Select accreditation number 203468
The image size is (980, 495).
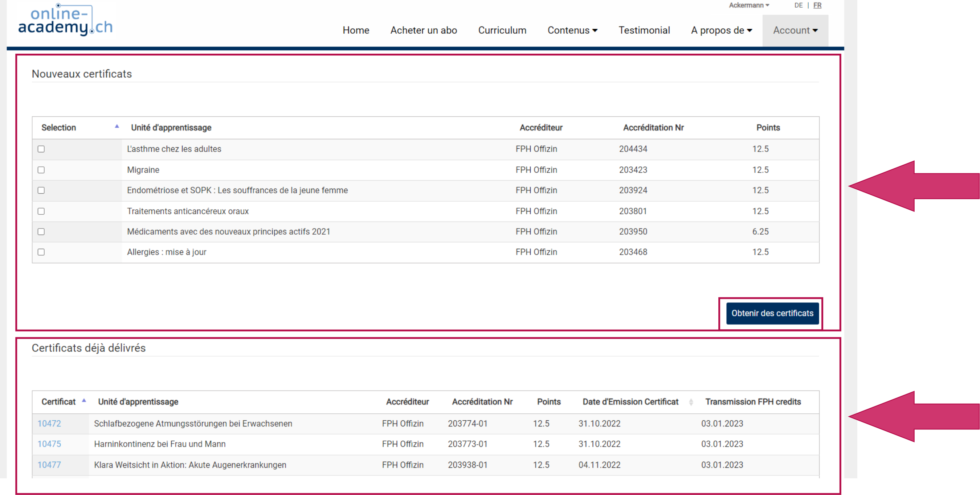[633, 252]
